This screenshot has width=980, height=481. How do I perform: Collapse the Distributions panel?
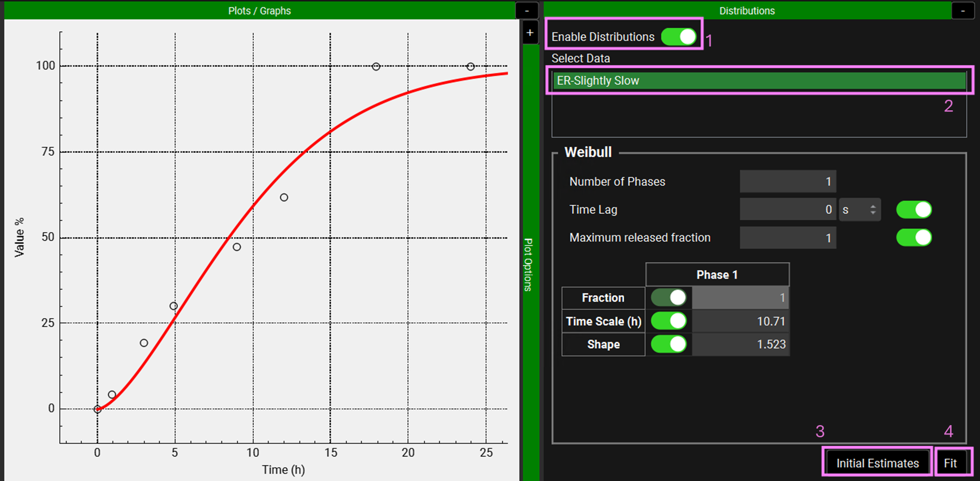(963, 11)
